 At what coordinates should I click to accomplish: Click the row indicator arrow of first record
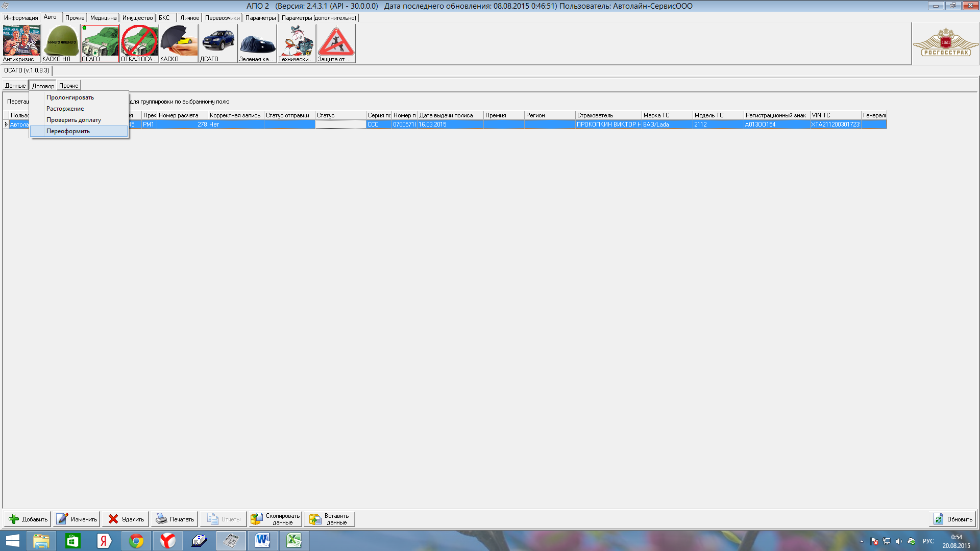[x=6, y=124]
